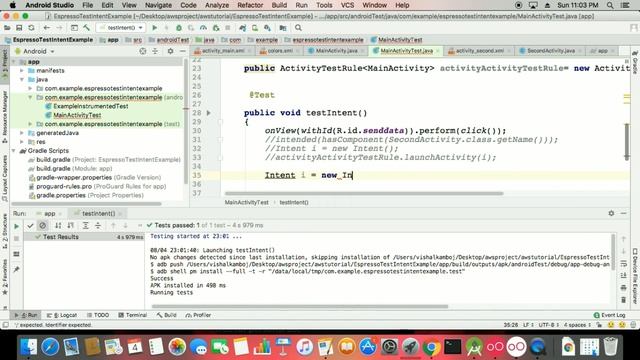
Task: Click the Search Everywhere magnifier in the toolbar
Action: tap(298, 28)
